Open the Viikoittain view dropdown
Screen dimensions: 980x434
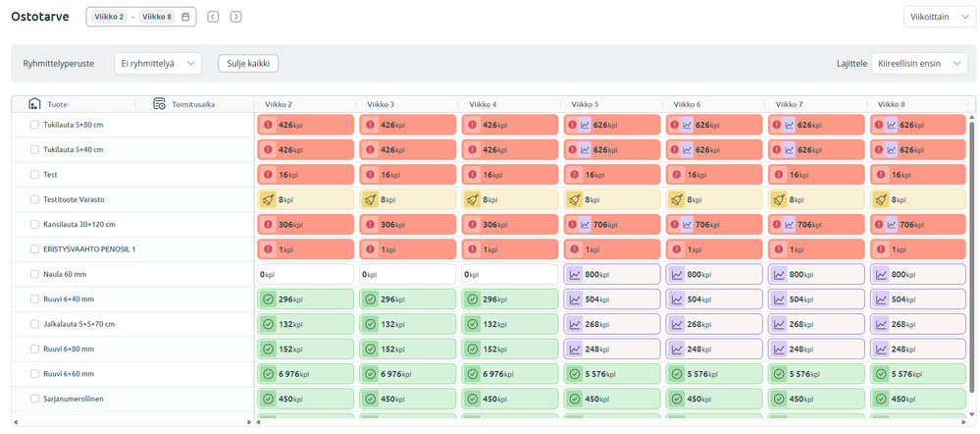[938, 17]
